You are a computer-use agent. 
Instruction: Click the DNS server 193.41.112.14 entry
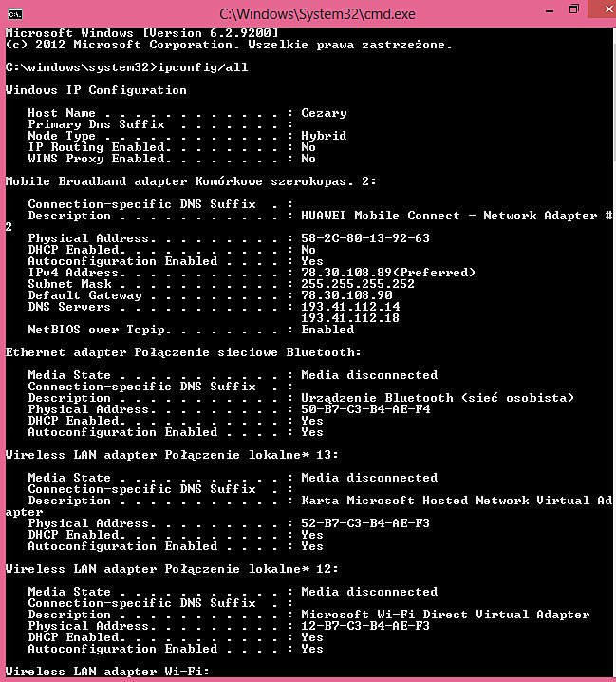[350, 307]
